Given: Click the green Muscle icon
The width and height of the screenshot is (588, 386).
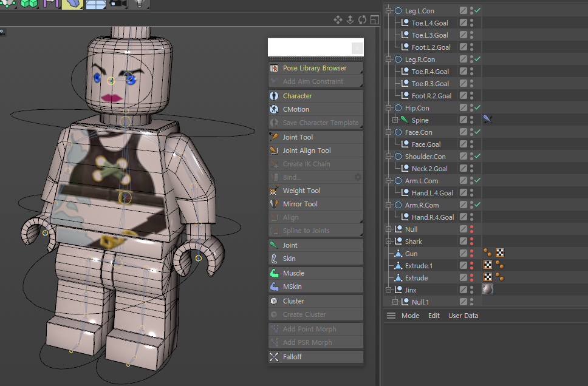Looking at the screenshot, I should tap(274, 273).
